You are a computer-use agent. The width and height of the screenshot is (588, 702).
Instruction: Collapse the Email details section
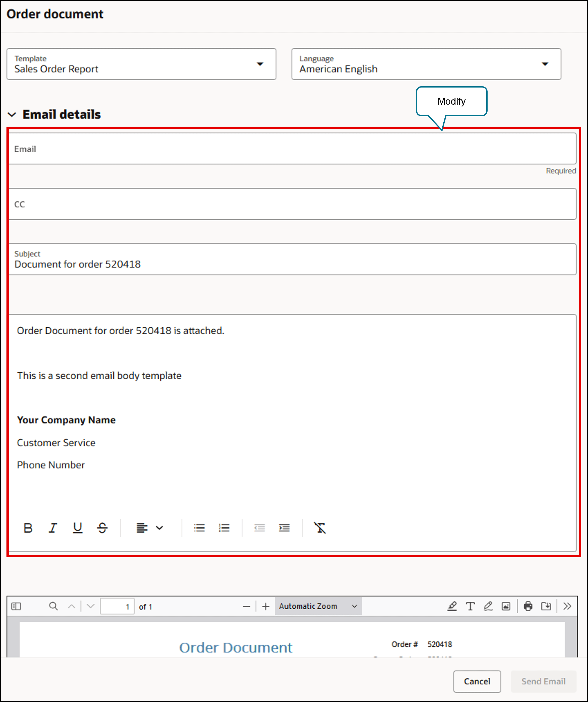pos(12,115)
